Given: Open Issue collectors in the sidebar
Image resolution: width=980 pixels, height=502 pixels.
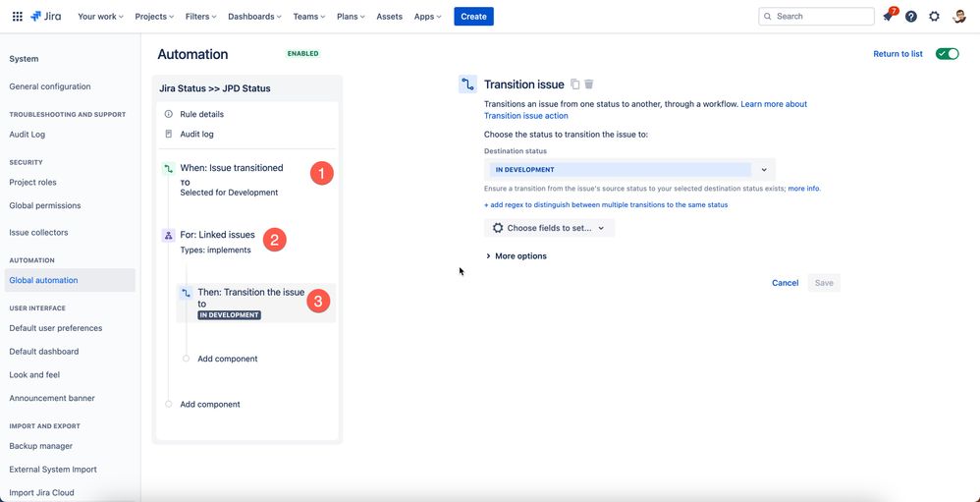Looking at the screenshot, I should pos(38,233).
